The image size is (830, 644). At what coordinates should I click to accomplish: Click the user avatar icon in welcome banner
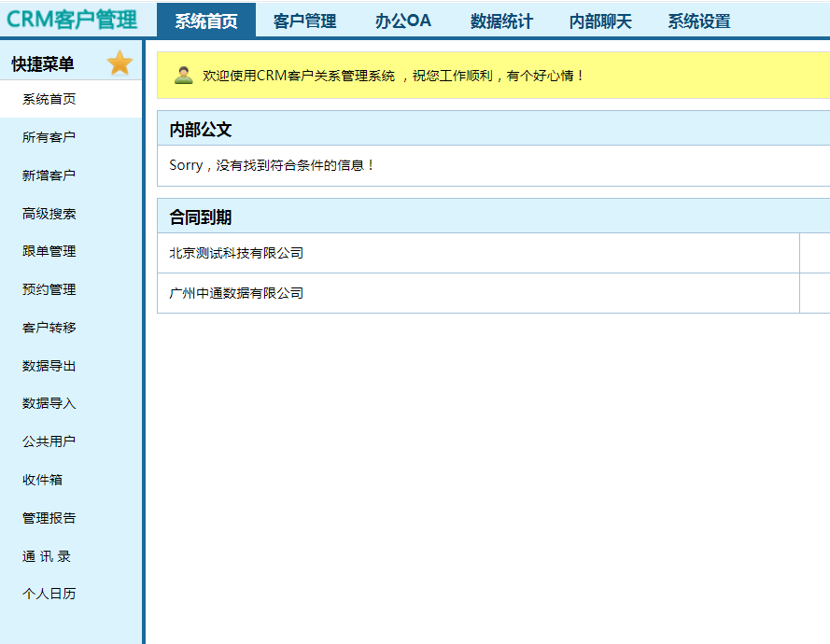(x=184, y=76)
